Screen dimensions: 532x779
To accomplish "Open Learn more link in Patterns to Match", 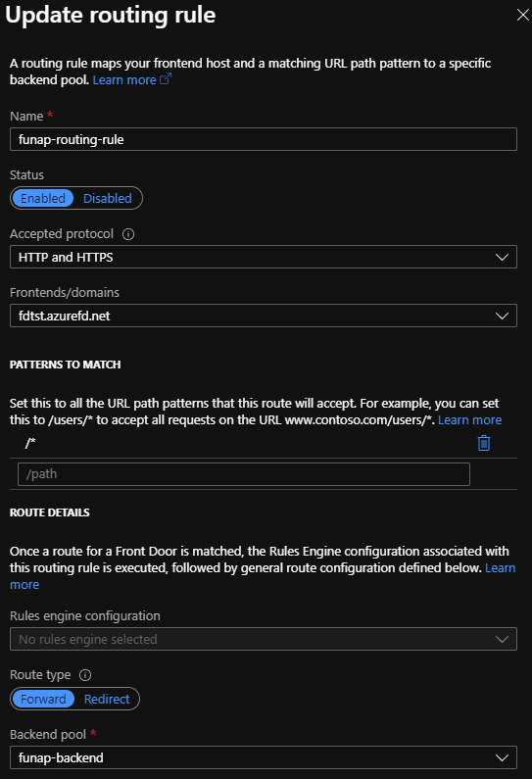I will coord(469,419).
